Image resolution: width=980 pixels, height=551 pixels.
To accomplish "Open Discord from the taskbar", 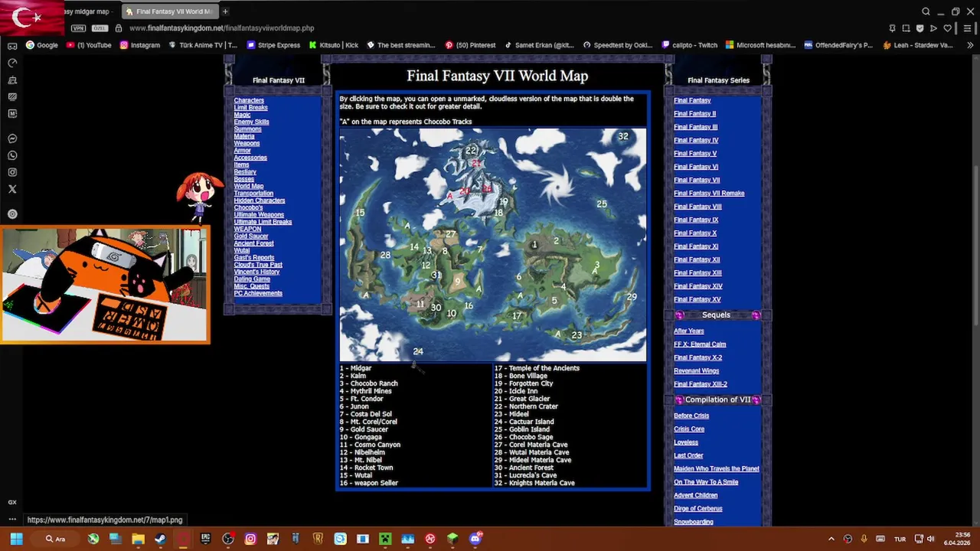I will [x=475, y=539].
